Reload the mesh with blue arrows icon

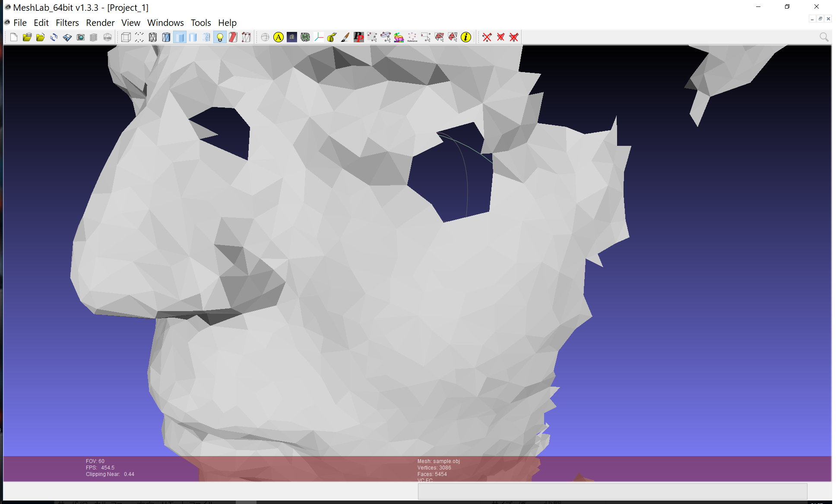(x=54, y=38)
